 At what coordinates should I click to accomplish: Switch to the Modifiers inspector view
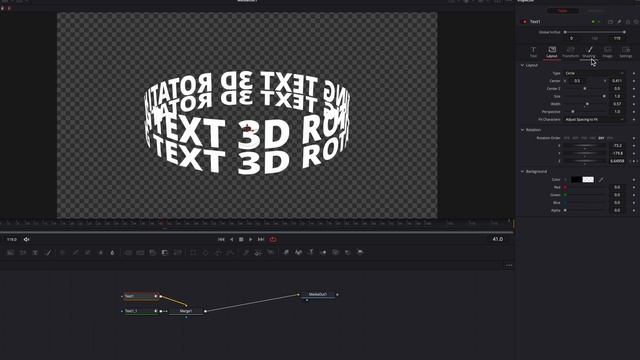point(596,11)
